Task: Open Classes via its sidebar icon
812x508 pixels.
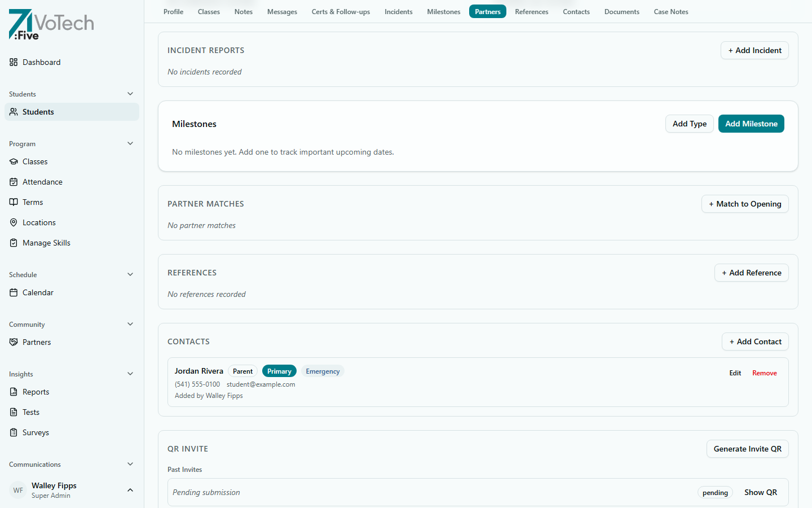Action: pyautogui.click(x=14, y=161)
